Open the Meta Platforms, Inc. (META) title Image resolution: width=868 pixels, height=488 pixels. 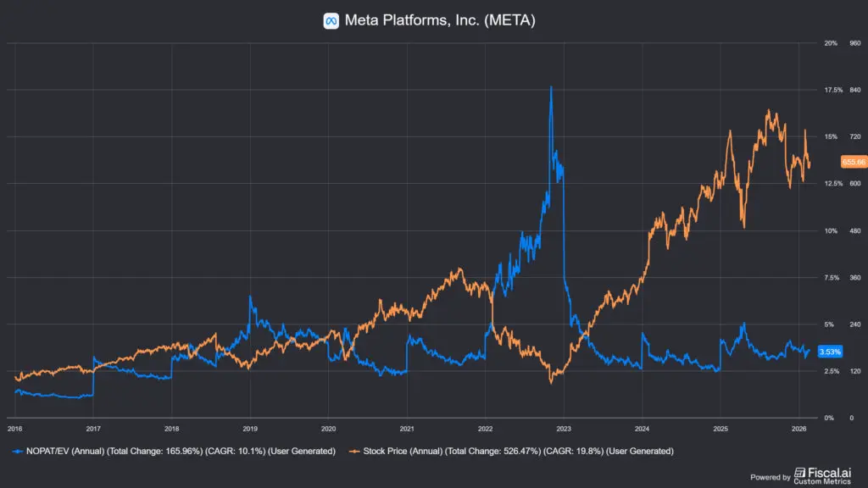[x=440, y=20]
